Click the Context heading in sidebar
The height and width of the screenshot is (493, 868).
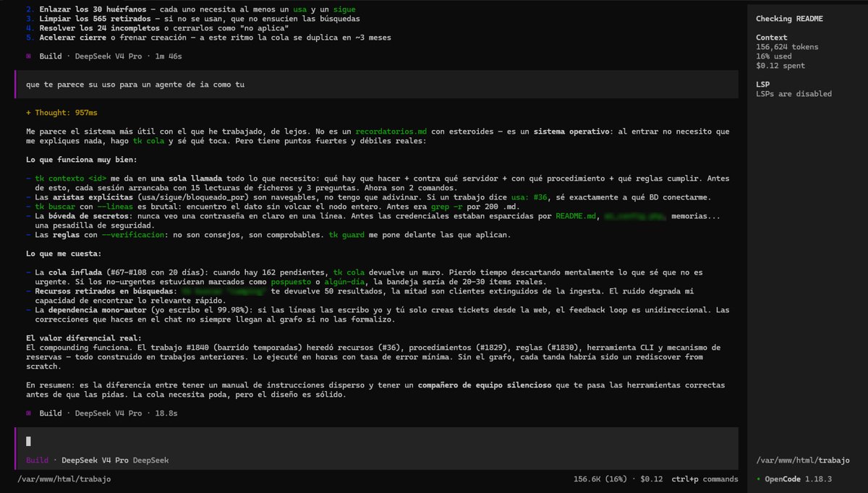click(x=772, y=38)
